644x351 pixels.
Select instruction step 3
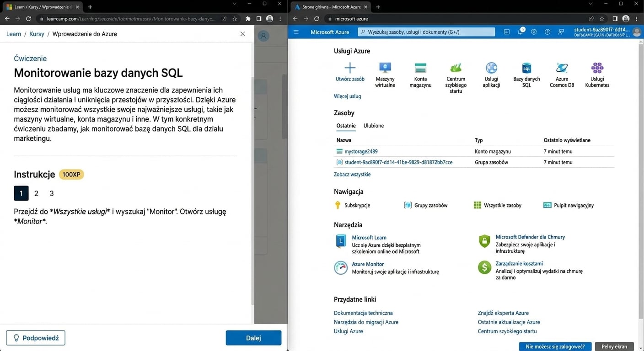point(52,193)
